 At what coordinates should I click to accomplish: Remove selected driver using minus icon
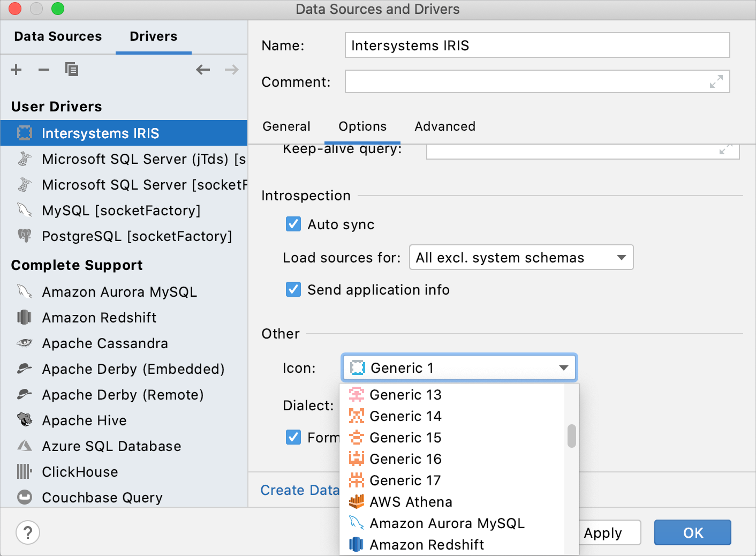pos(43,70)
